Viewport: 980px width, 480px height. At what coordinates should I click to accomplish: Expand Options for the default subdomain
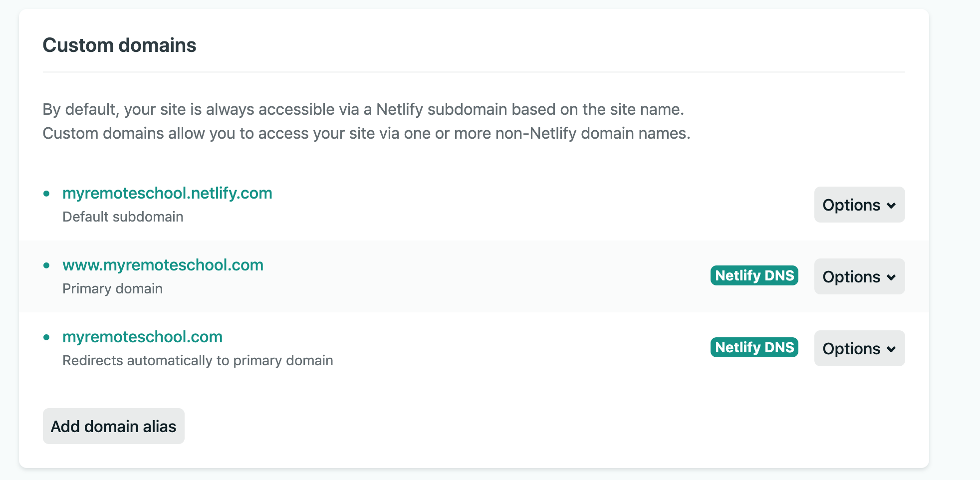[x=859, y=205]
